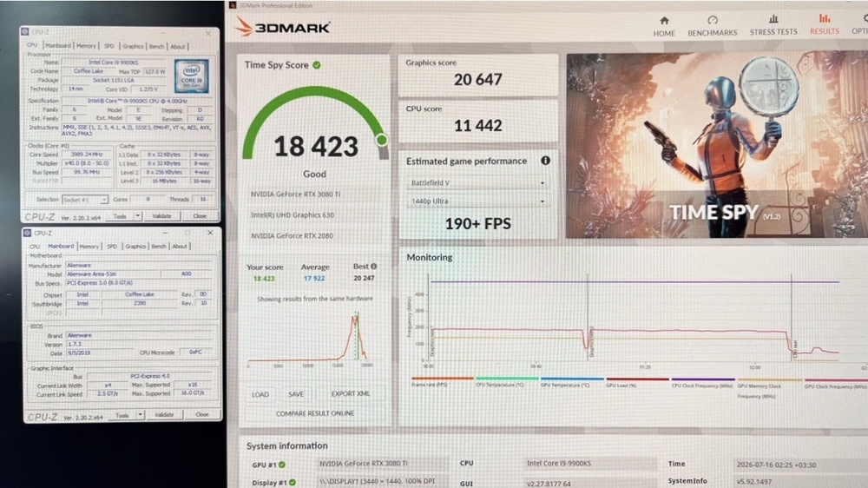This screenshot has width=868, height=488.
Task: Click EXPORT XML button
Action: [351, 394]
